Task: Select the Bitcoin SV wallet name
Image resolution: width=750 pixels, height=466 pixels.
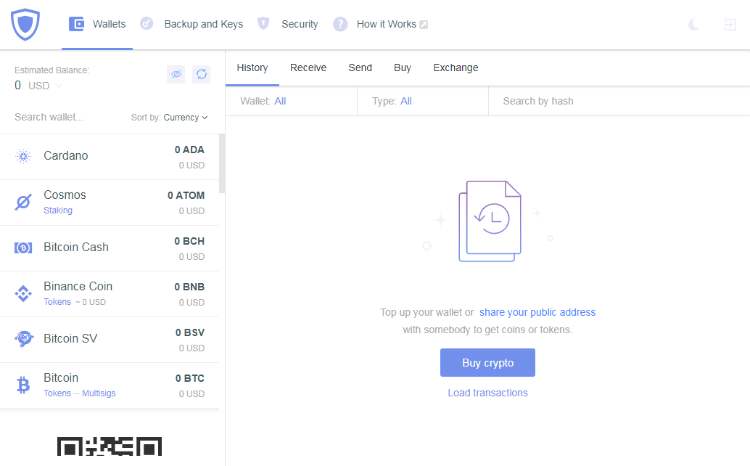Action: 70,338
